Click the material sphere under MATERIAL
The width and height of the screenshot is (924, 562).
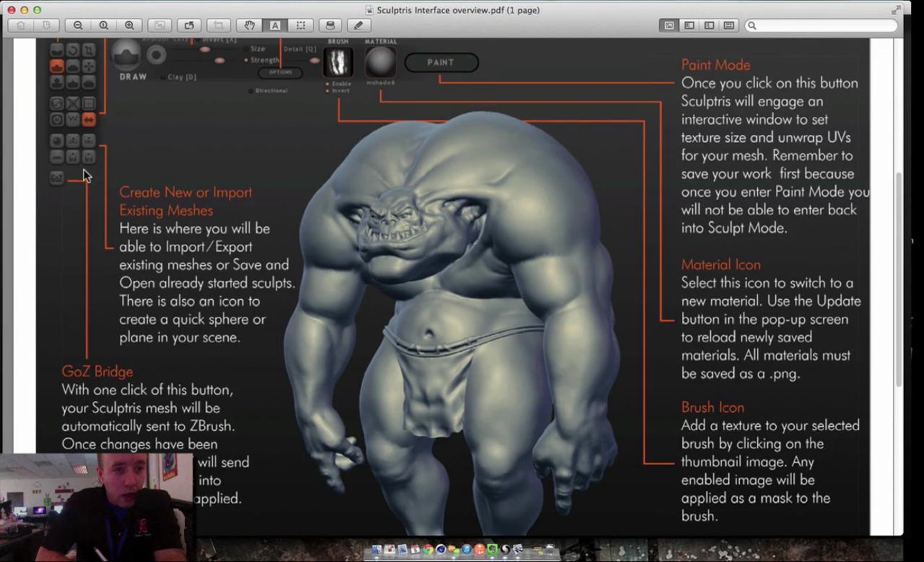[x=380, y=62]
